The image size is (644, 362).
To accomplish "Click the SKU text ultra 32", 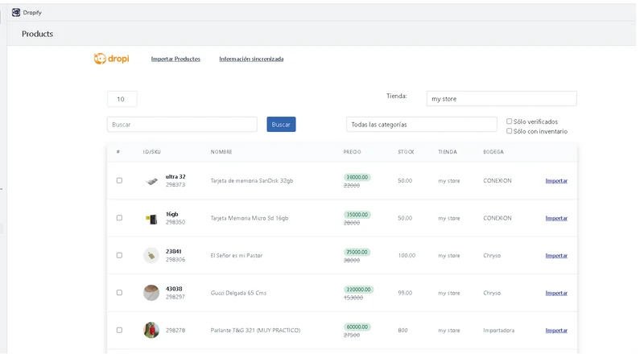I will tap(175, 176).
